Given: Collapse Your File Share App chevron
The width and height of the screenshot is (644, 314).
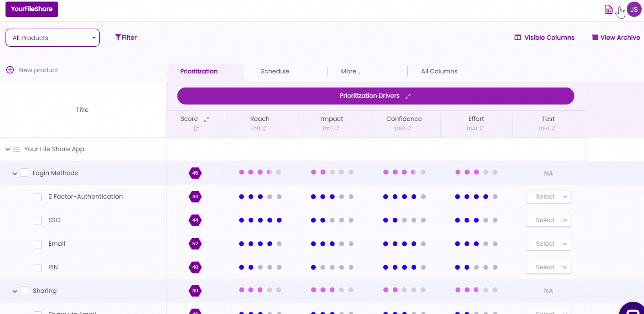Looking at the screenshot, I should pyautogui.click(x=7, y=149).
